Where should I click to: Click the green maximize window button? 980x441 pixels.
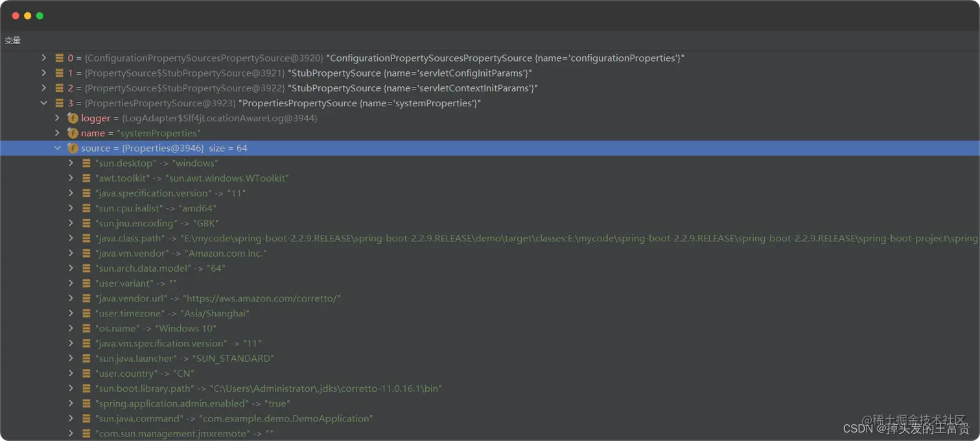tap(40, 16)
